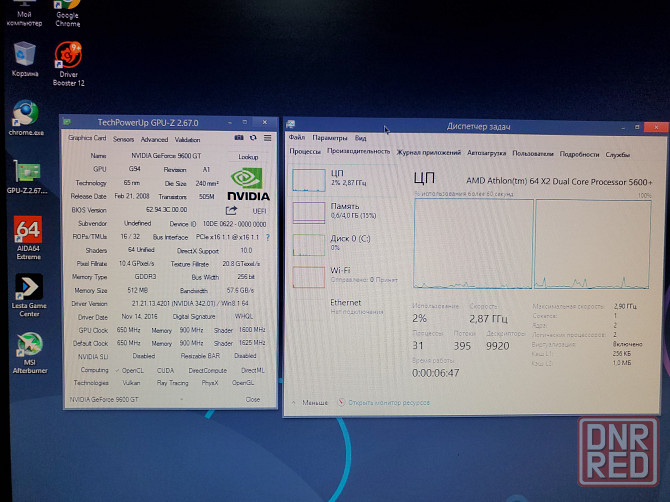Click BIOS Version field 62.94.3C.00.00
This screenshot has height=502, width=670.
coord(167,210)
